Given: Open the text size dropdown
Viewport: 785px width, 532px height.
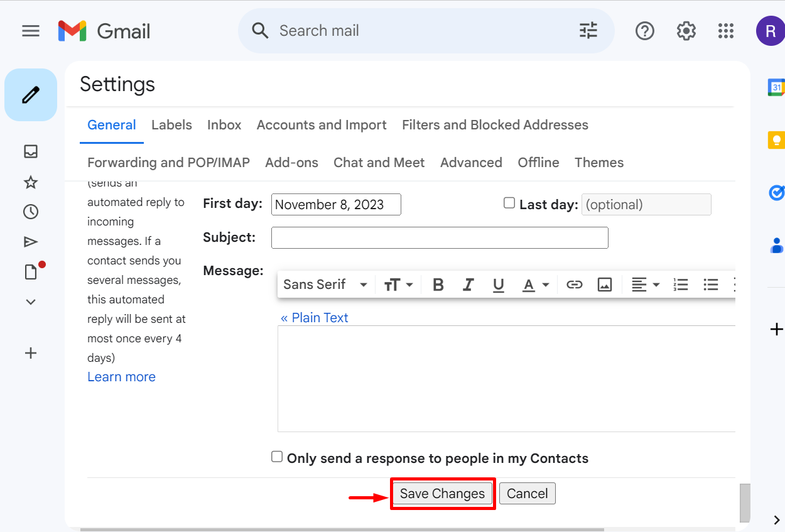Looking at the screenshot, I should (x=398, y=285).
